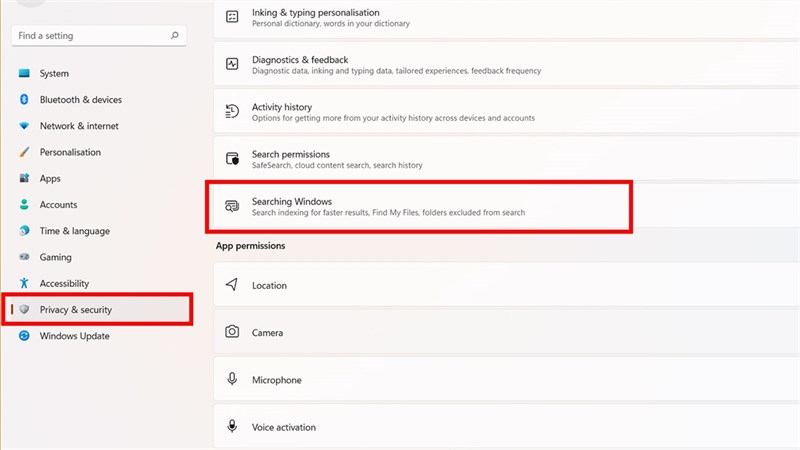This screenshot has height=450, width=800.
Task: Click the Find a setting search field
Action: click(x=90, y=35)
